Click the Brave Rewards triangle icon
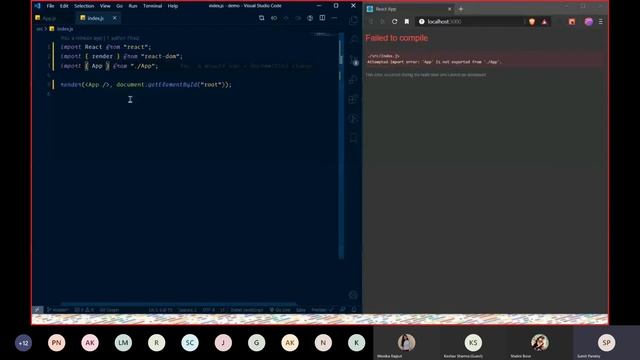This screenshot has width=640, height=360. point(544,22)
